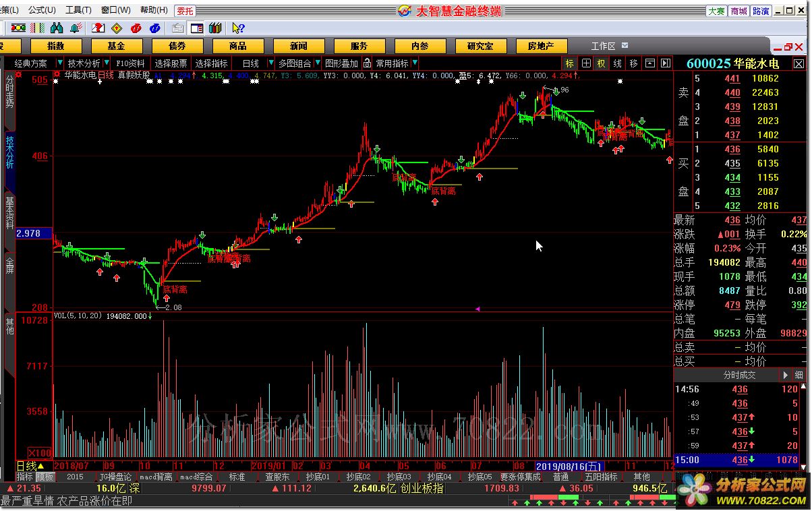Click the blue circular logo icon
This screenshot has height=511, width=812.
click(x=155, y=28)
